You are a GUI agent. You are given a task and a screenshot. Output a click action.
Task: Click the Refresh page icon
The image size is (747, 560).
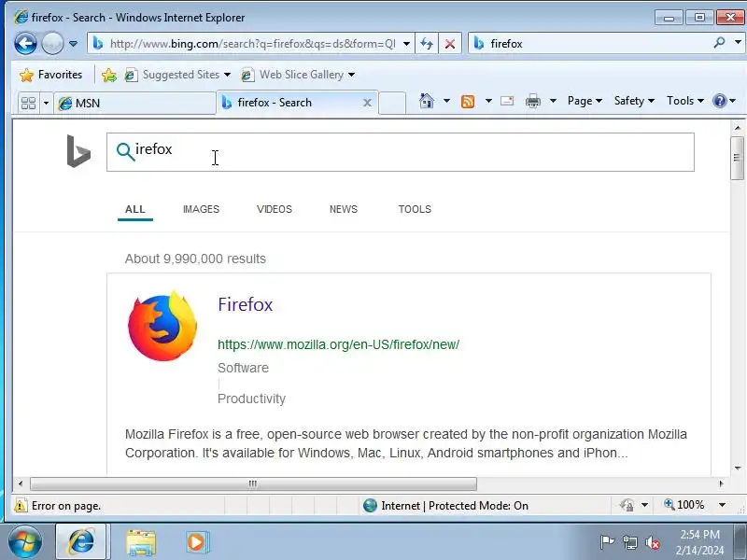tap(427, 44)
